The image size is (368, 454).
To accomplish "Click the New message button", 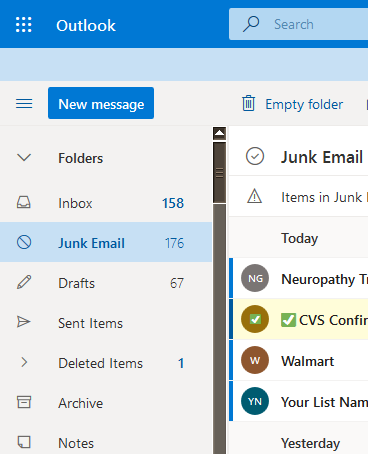I will 101,103.
